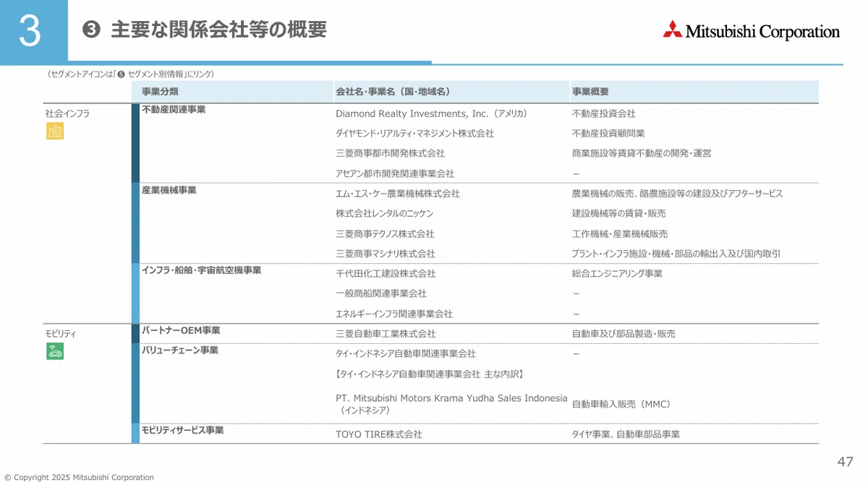Image resolution: width=868 pixels, height=482 pixels.
Task: Click the 不動産投資顧問業 description
Action: pyautogui.click(x=608, y=134)
